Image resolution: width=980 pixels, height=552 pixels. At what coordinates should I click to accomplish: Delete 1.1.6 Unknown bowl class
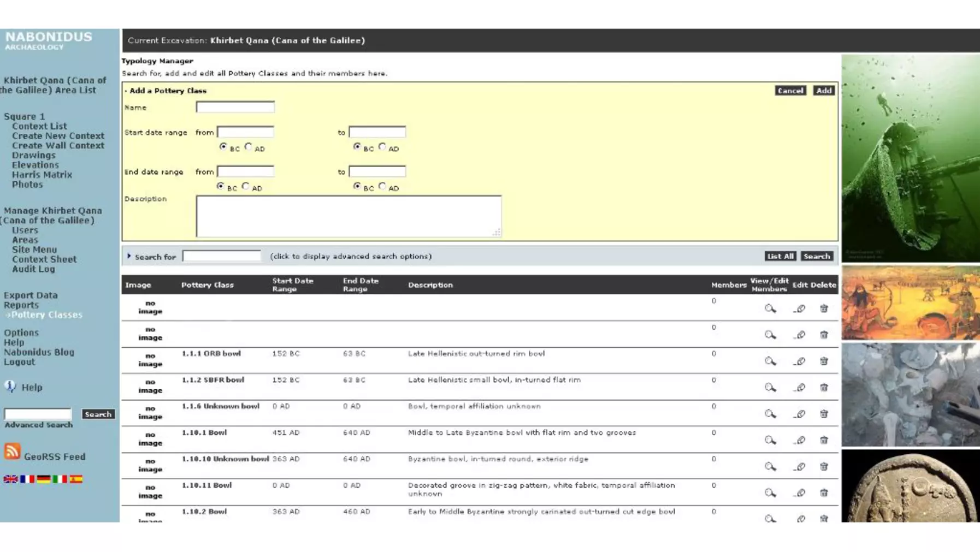coord(824,414)
